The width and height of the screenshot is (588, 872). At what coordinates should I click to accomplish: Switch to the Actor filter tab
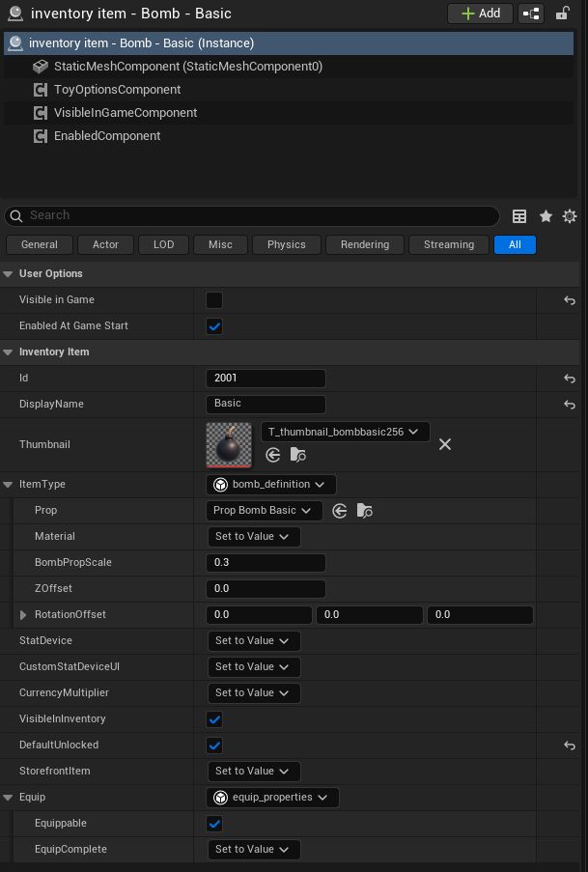coord(105,244)
